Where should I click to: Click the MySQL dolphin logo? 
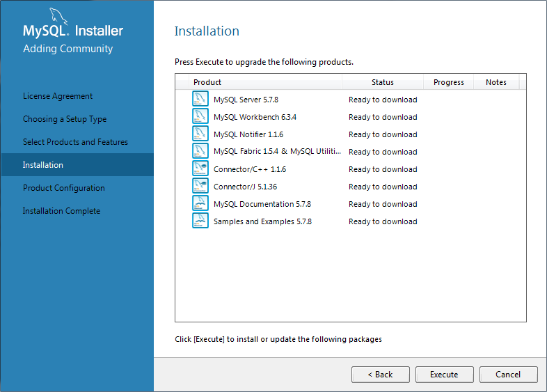(x=58, y=16)
